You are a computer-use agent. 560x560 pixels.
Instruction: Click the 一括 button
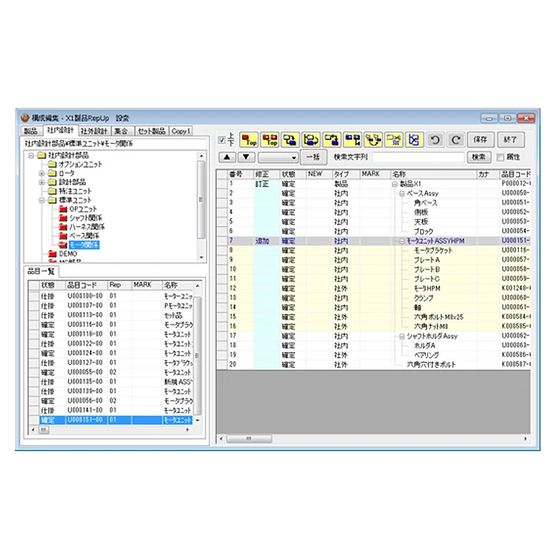point(313,157)
